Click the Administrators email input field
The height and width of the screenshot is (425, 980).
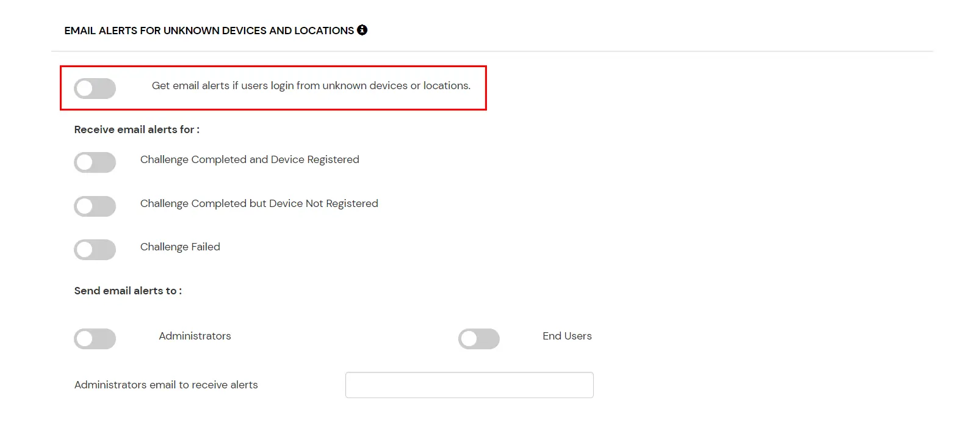coord(469,385)
